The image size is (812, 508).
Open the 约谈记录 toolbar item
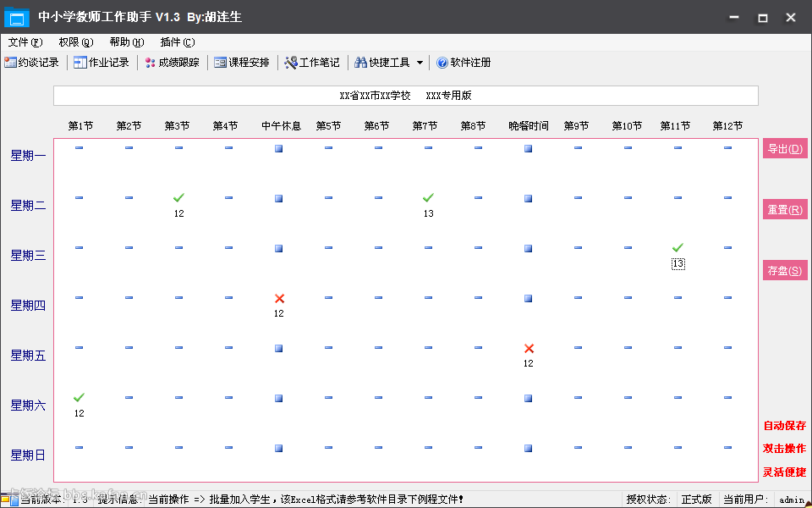pyautogui.click(x=32, y=63)
